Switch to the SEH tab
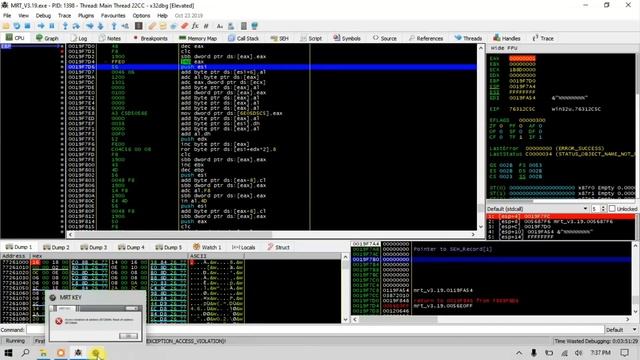Viewport: 640px width, 360px height. click(279, 38)
